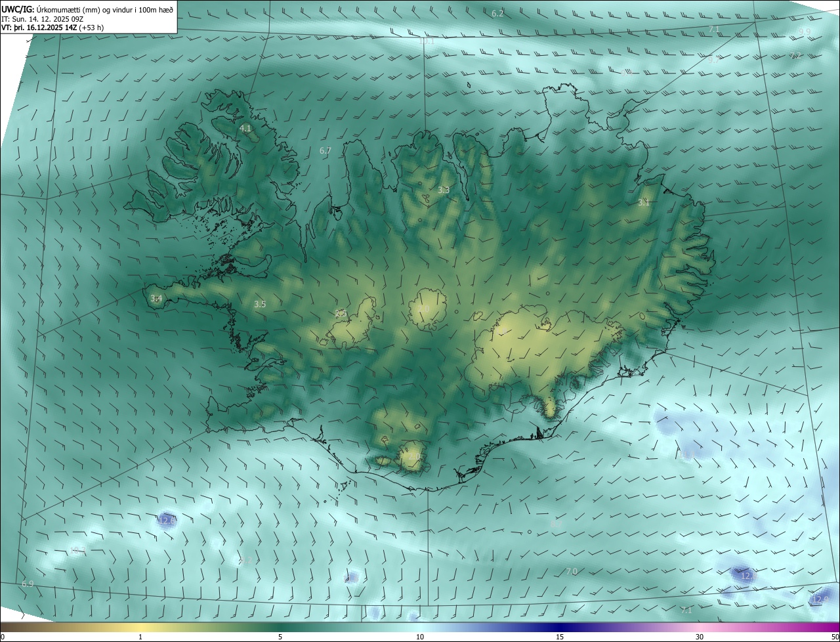Image resolution: width=840 pixels, height=642 pixels.
Task: Click the title "Úrkomumætti (mm) og vindur í 100m hæð"
Action: coord(105,9)
